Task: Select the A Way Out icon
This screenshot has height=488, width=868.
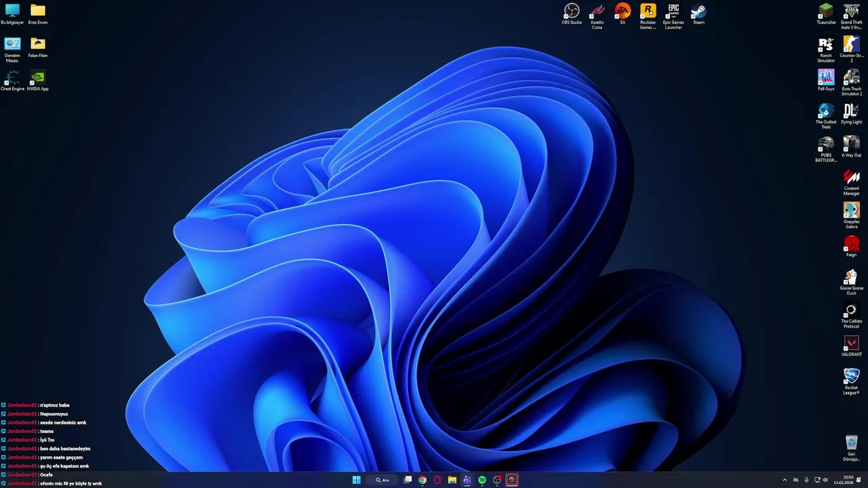Action: click(x=852, y=147)
